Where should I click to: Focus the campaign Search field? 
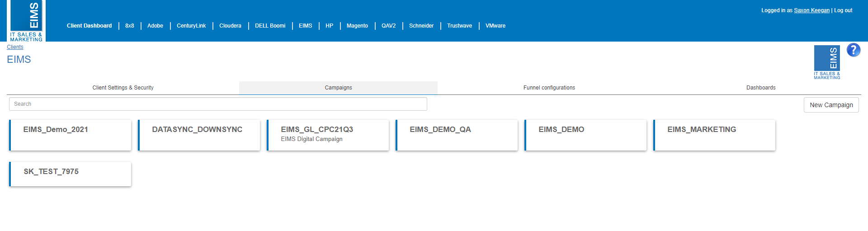(x=218, y=104)
